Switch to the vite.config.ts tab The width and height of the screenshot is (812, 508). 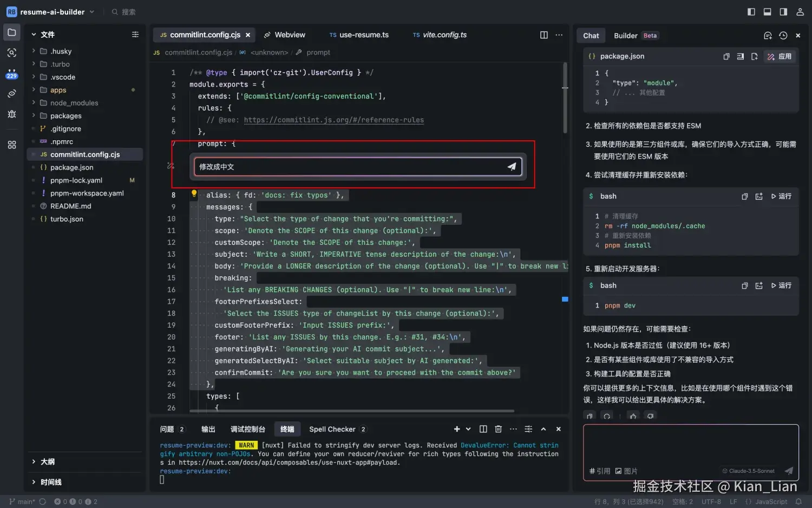(x=440, y=35)
